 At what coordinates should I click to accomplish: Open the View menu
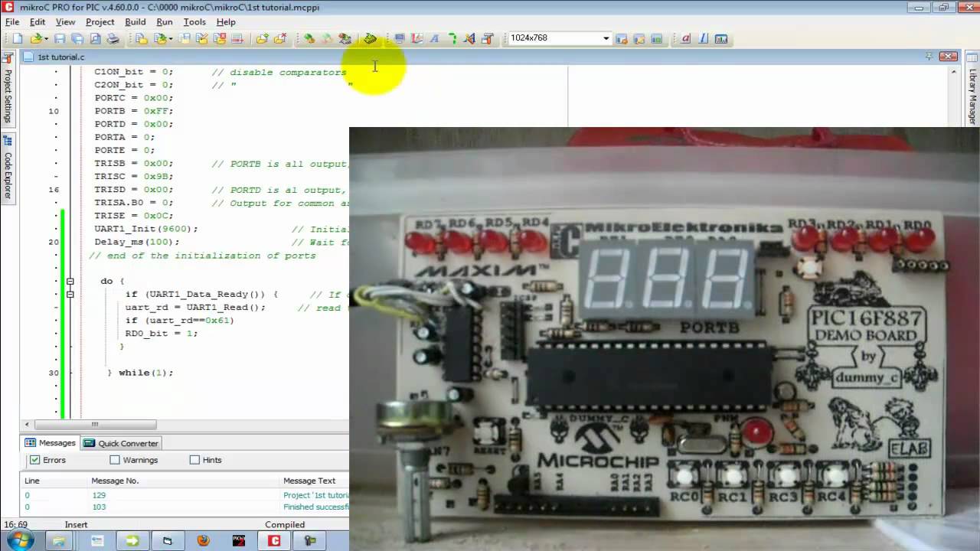(66, 22)
